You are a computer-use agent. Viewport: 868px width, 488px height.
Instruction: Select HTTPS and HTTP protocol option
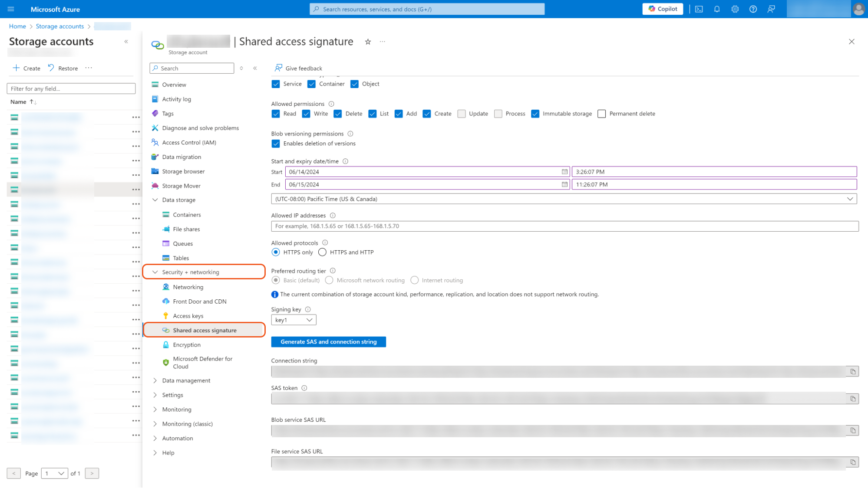[x=322, y=252]
